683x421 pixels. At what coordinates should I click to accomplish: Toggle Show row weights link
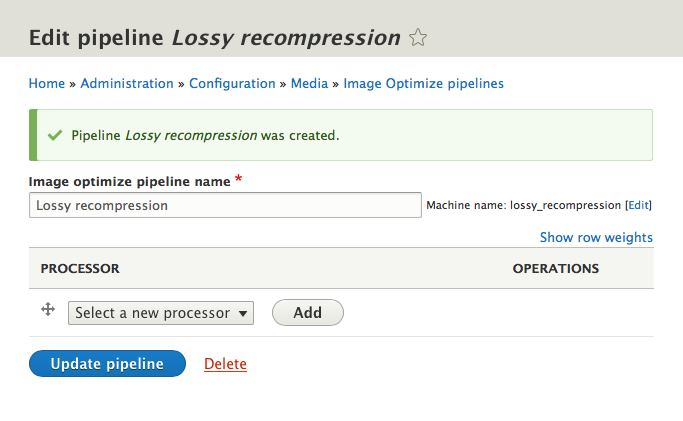pyautogui.click(x=596, y=237)
